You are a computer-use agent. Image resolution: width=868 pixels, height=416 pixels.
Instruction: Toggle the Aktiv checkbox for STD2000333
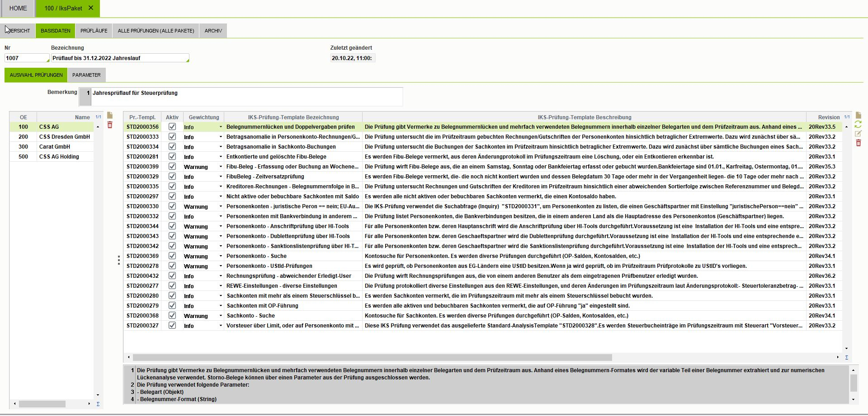tap(172, 137)
